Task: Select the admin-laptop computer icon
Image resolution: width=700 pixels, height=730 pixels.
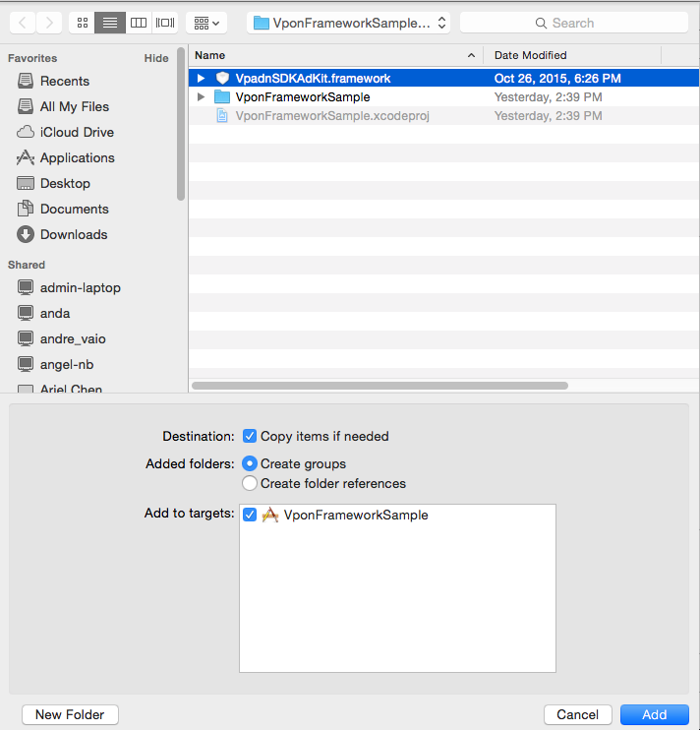Action: [x=26, y=287]
